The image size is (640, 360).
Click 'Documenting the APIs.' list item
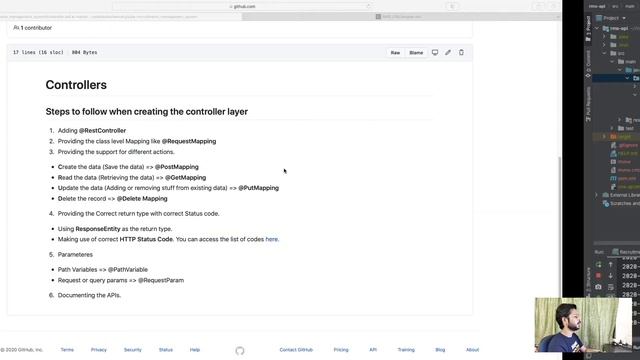tap(89, 295)
